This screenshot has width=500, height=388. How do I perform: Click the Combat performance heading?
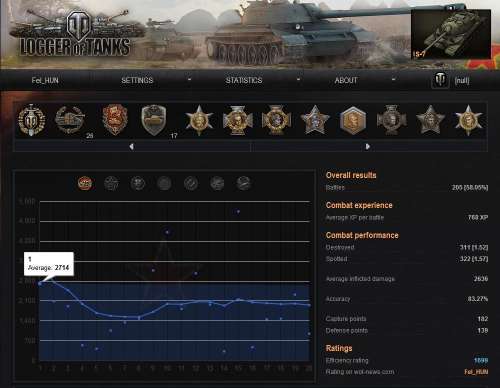(362, 235)
